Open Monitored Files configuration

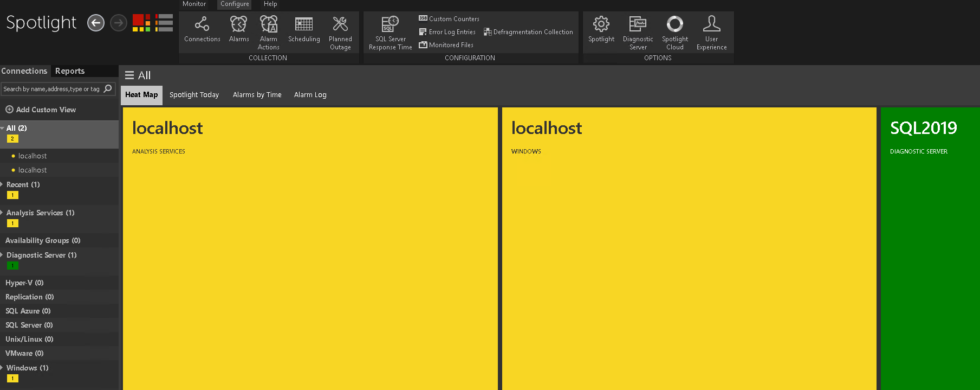[446, 45]
